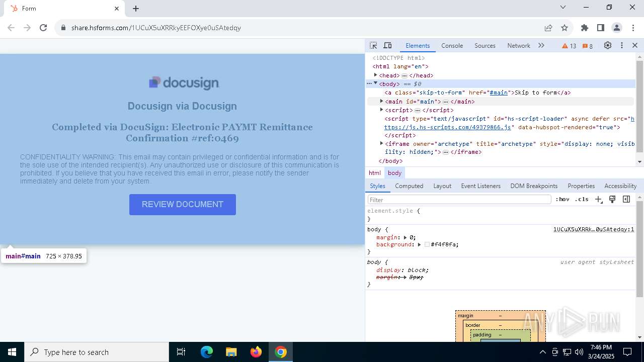Focus the styles Filter field

click(459, 200)
